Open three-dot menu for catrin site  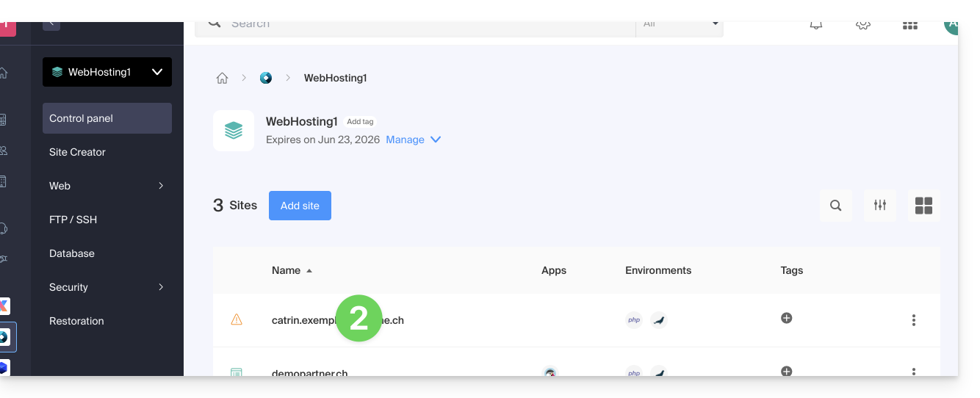tap(913, 320)
